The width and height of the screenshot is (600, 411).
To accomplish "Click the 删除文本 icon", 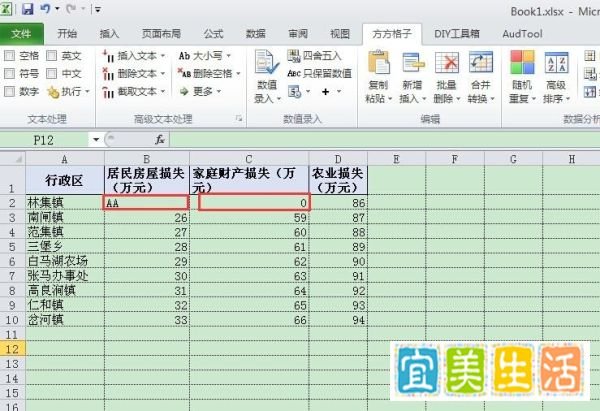I will 108,73.
